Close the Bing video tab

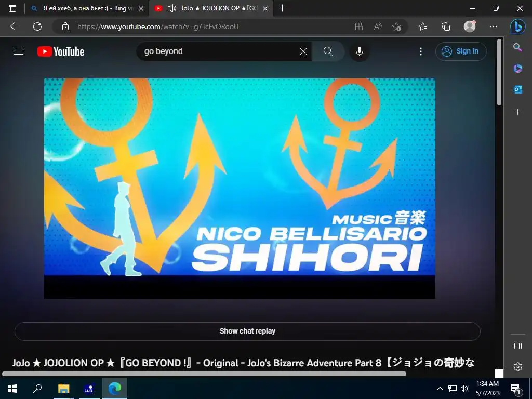click(x=141, y=8)
